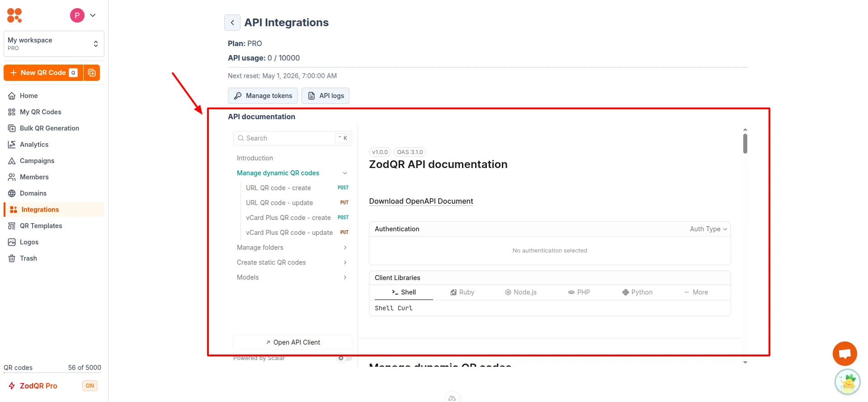
Task: Open the user avatar P menu
Action: tap(77, 15)
